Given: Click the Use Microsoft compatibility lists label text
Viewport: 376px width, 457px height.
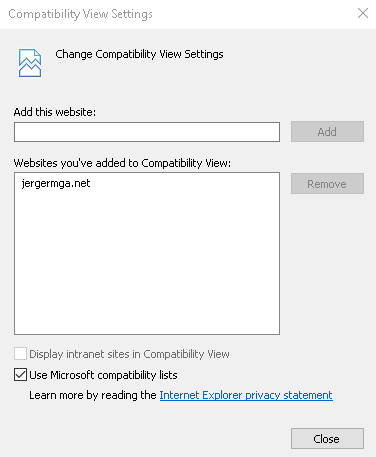Looking at the screenshot, I should 103,375.
